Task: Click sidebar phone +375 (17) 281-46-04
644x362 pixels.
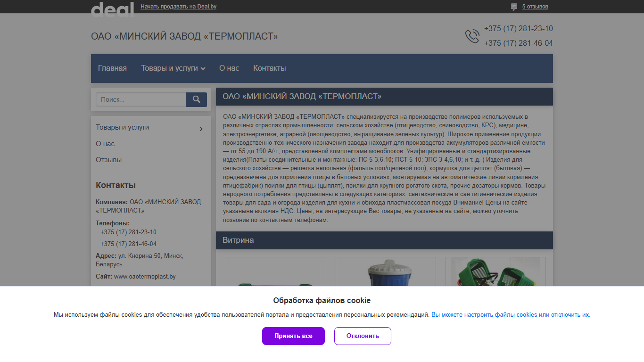Action: point(128,244)
